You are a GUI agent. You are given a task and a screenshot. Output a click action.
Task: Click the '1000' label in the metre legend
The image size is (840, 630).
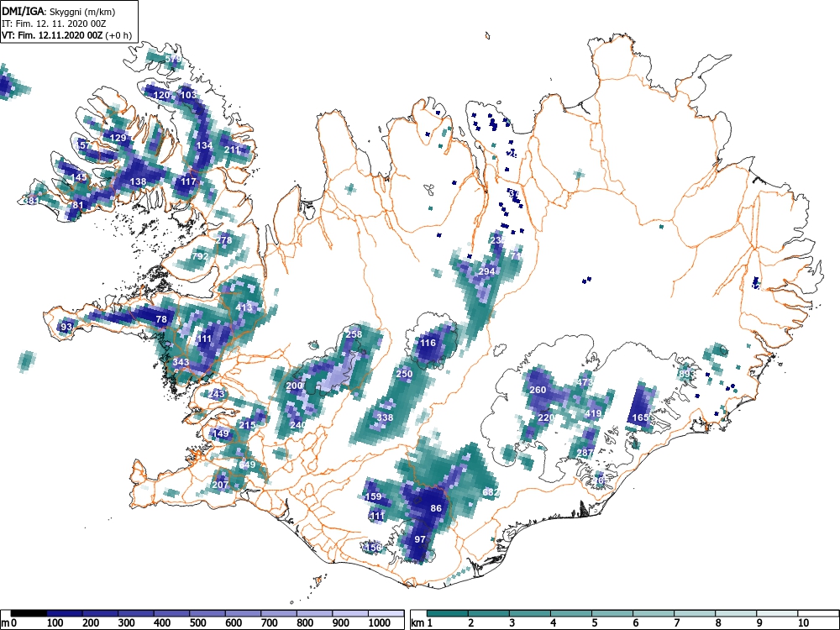click(x=380, y=623)
